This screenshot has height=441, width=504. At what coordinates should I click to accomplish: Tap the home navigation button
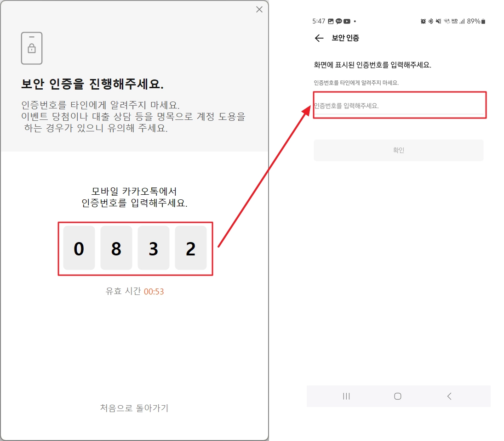click(397, 396)
